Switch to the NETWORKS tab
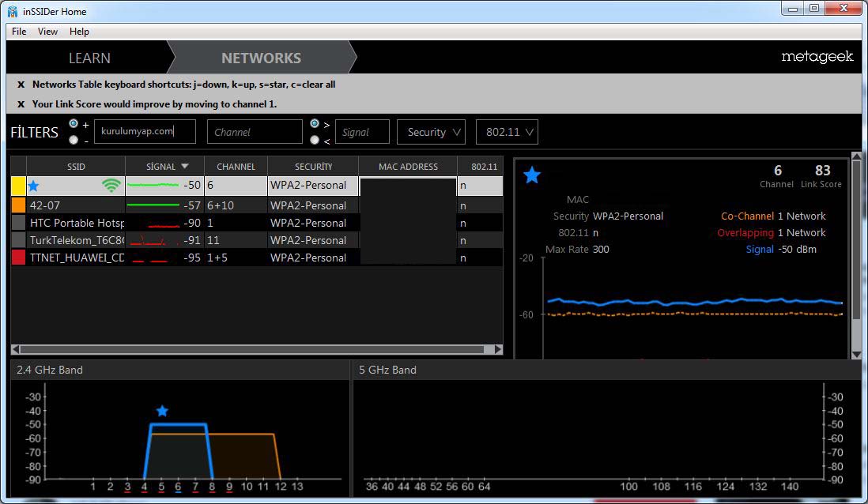The height and width of the screenshot is (504, 868). [x=262, y=58]
